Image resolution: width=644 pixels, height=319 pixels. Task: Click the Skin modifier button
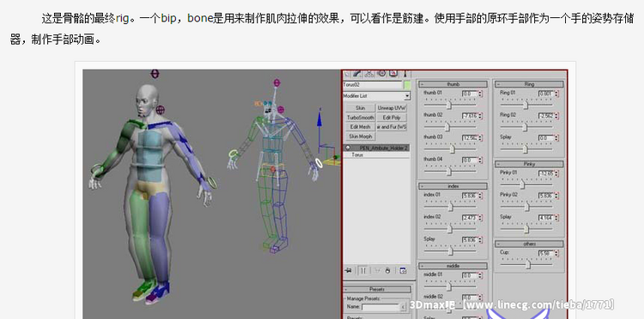360,107
